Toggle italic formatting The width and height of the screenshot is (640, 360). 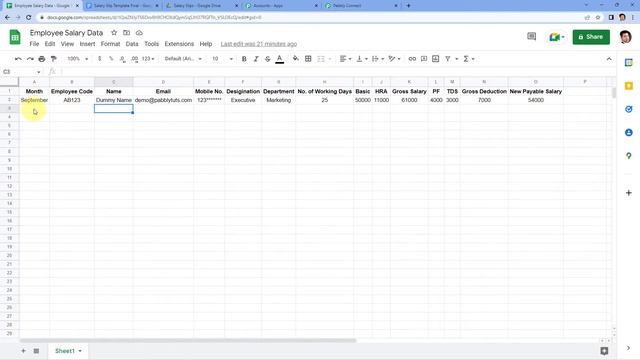point(256,59)
